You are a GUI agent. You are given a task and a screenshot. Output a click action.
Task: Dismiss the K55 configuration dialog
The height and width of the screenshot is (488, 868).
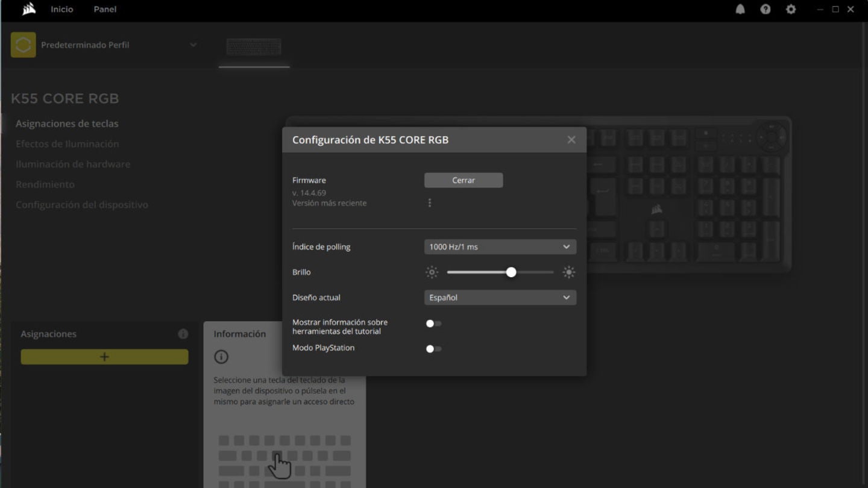[571, 139]
